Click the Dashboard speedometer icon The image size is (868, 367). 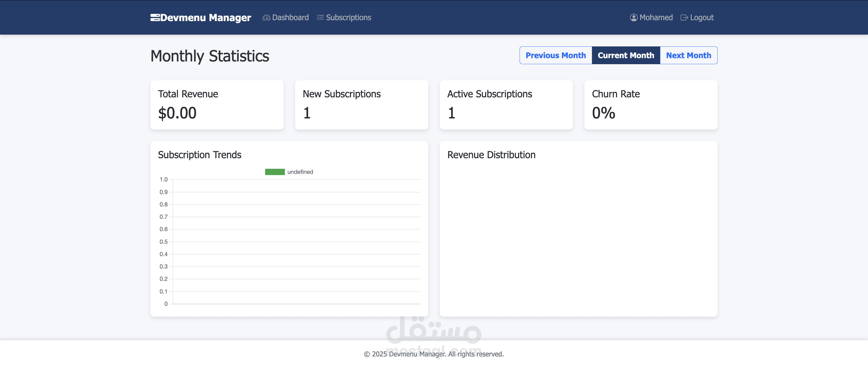(266, 17)
